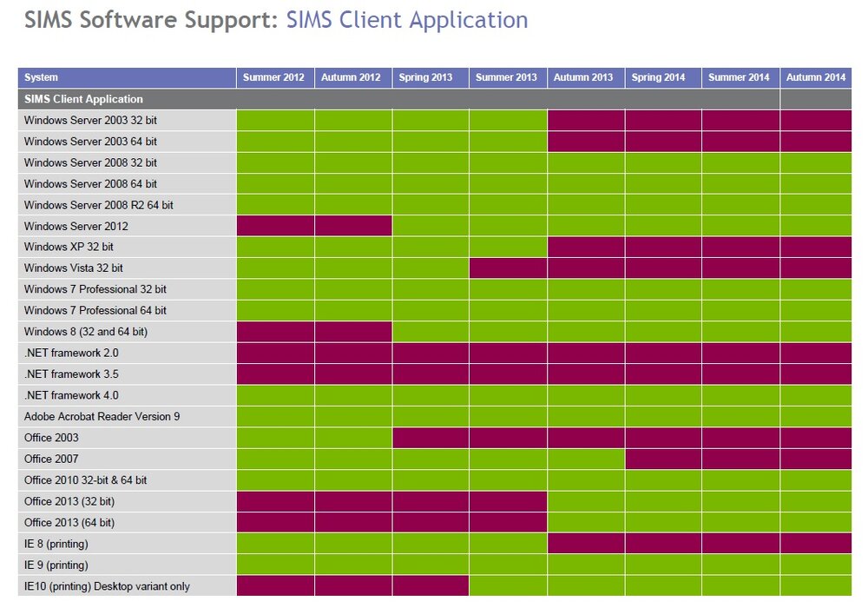Click IE10 (printing) Summer 2013 green cell
Viewport: 868px width, 608px height.
[508, 586]
